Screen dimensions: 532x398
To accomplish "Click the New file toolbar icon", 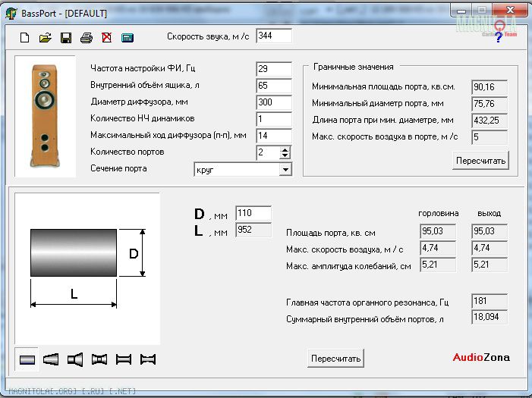I will point(24,37).
